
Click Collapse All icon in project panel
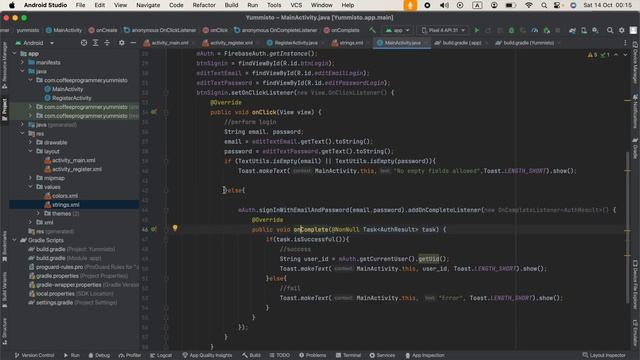[107, 43]
